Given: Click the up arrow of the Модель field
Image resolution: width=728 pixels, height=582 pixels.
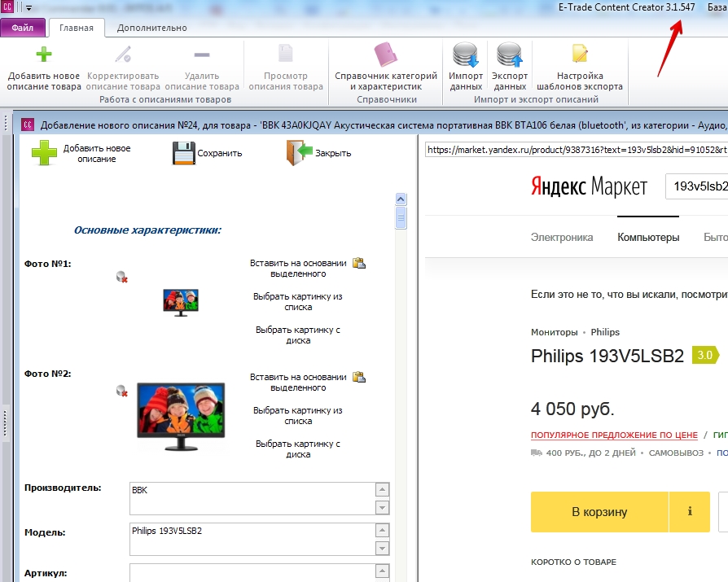Looking at the screenshot, I should click(x=382, y=531).
